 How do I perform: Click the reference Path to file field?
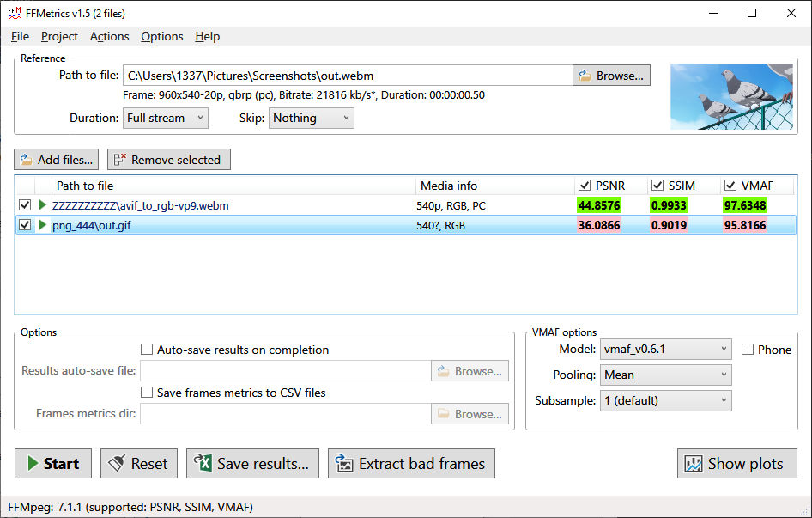[348, 76]
